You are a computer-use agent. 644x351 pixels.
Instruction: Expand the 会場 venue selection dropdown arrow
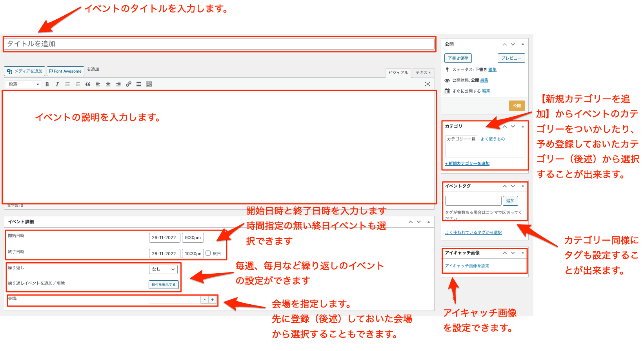[204, 300]
